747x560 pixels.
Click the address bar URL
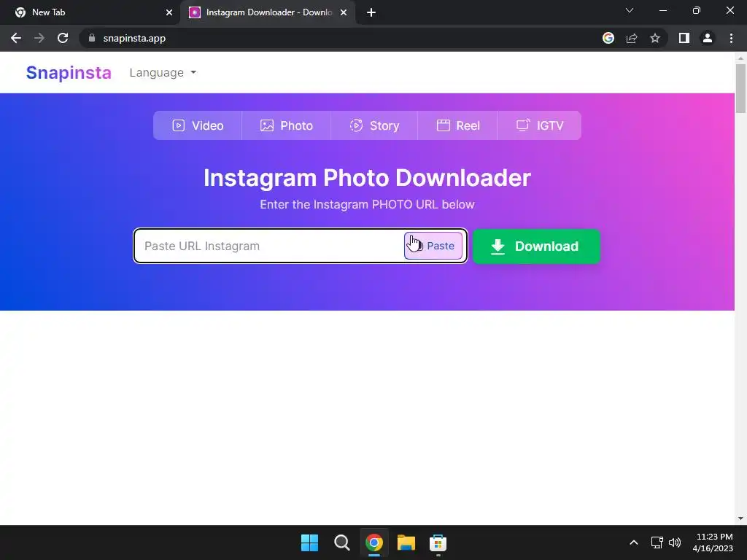pyautogui.click(x=134, y=38)
